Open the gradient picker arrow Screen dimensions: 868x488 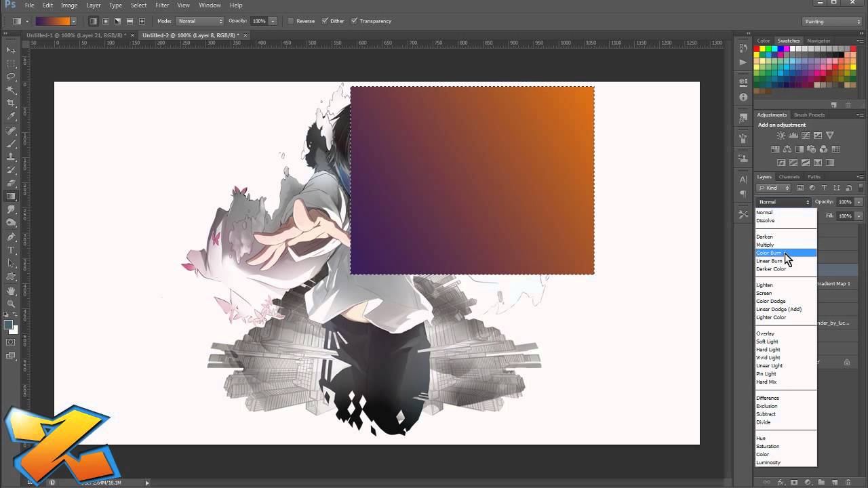(x=73, y=21)
